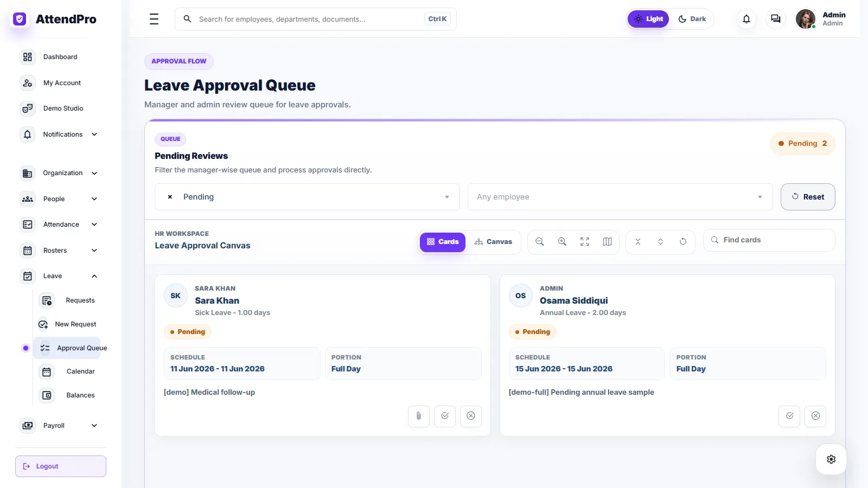Open the floating settings gear
Image resolution: width=868 pixels, height=488 pixels.
[x=831, y=459]
